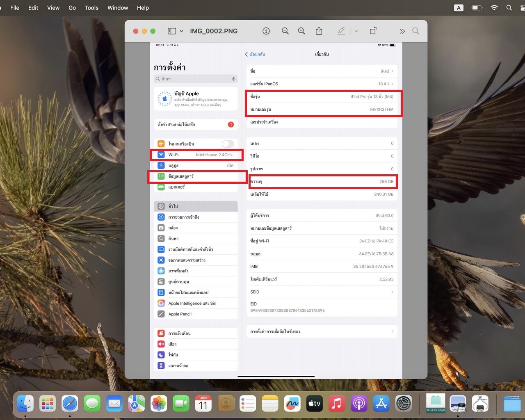
Task: Open App Store from the Dock
Action: tap(381, 404)
